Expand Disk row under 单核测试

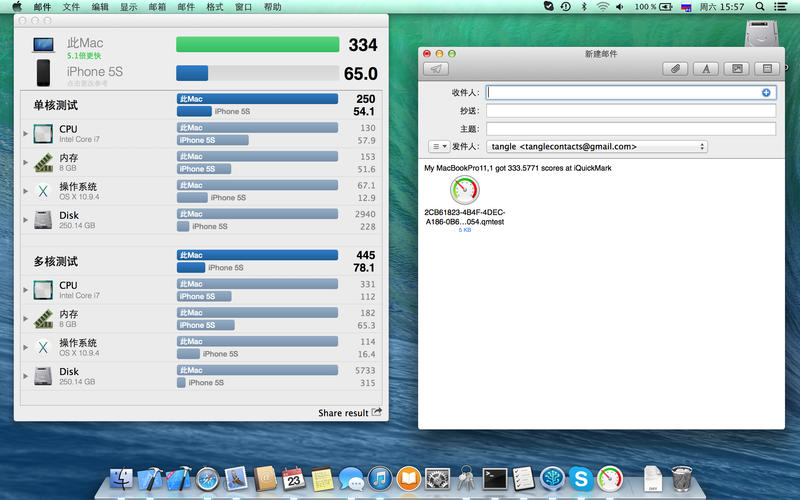click(25, 220)
